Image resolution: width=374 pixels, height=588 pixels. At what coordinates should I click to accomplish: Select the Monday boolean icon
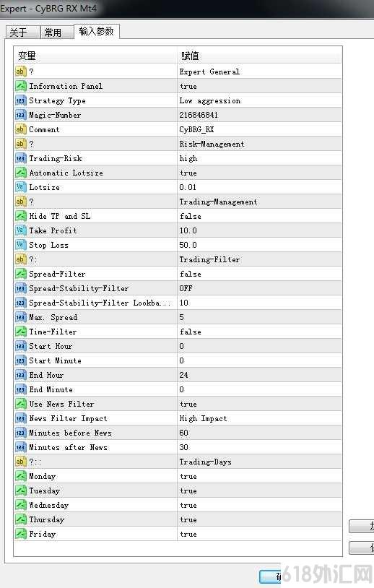[21, 476]
